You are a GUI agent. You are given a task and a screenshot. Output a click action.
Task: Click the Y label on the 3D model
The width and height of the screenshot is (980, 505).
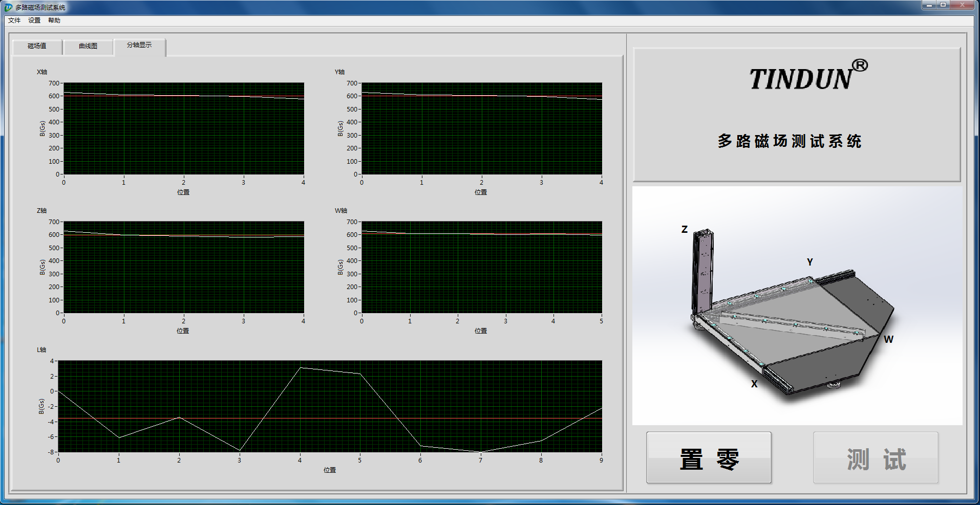click(810, 262)
